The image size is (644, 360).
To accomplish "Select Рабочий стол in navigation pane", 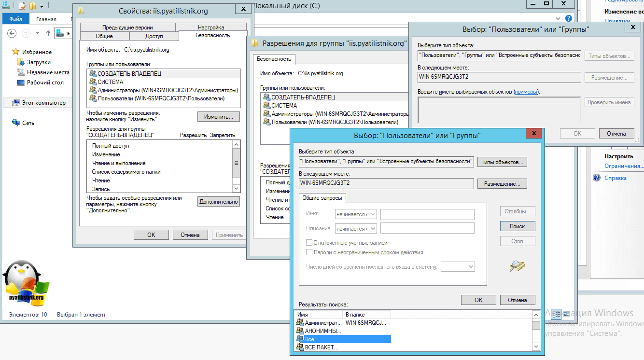I will tap(45, 83).
